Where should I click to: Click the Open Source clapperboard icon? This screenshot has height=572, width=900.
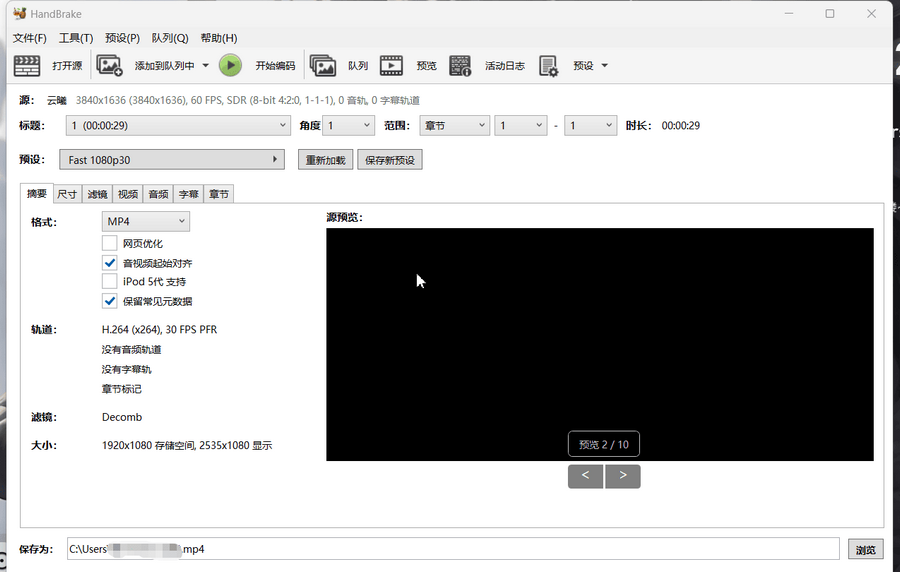pos(27,66)
